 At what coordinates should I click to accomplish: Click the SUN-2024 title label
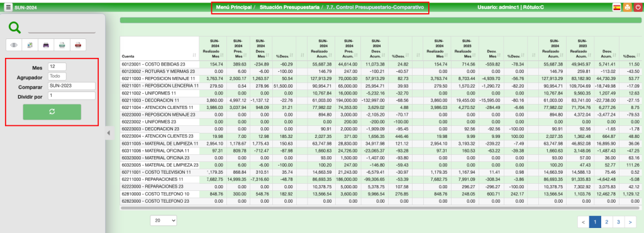pyautogui.click(x=25, y=8)
